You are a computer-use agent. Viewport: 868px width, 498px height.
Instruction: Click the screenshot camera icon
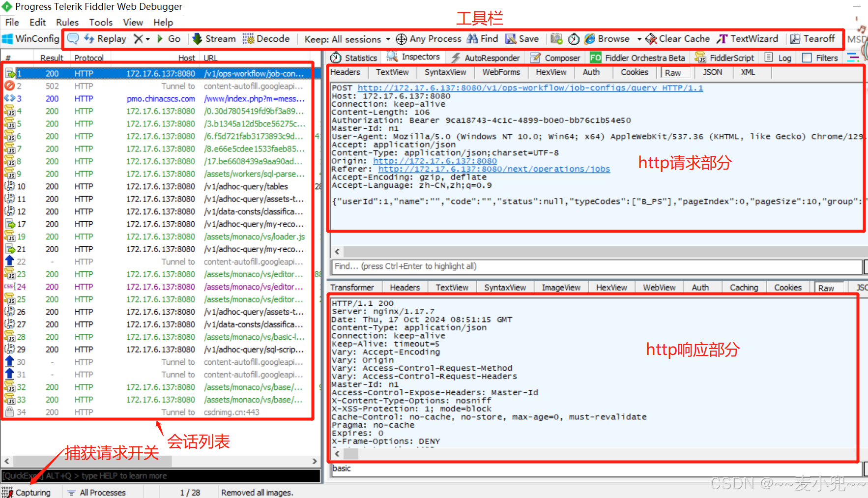(x=556, y=39)
